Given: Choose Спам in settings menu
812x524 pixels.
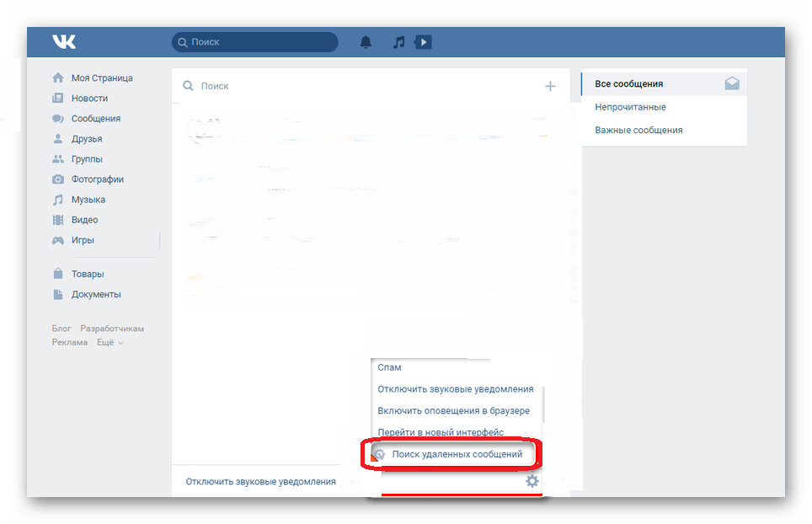Looking at the screenshot, I should (389, 367).
